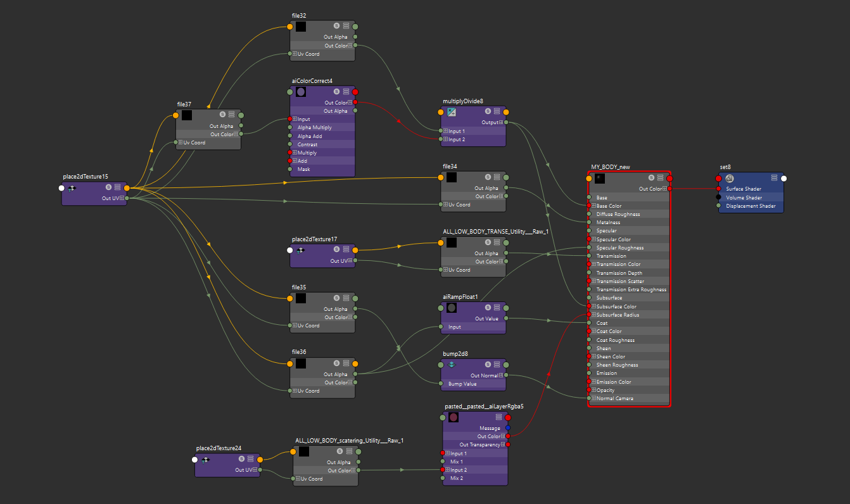Image resolution: width=850 pixels, height=504 pixels.
Task: Click the bump node icon on bump2d8
Action: click(x=451, y=365)
